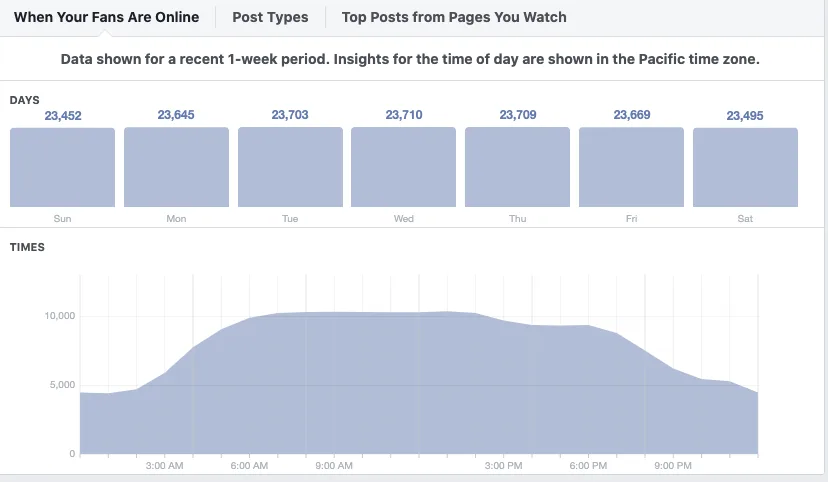The width and height of the screenshot is (828, 482).
Task: Click the 3:00 AM label on time axis
Action: [164, 466]
